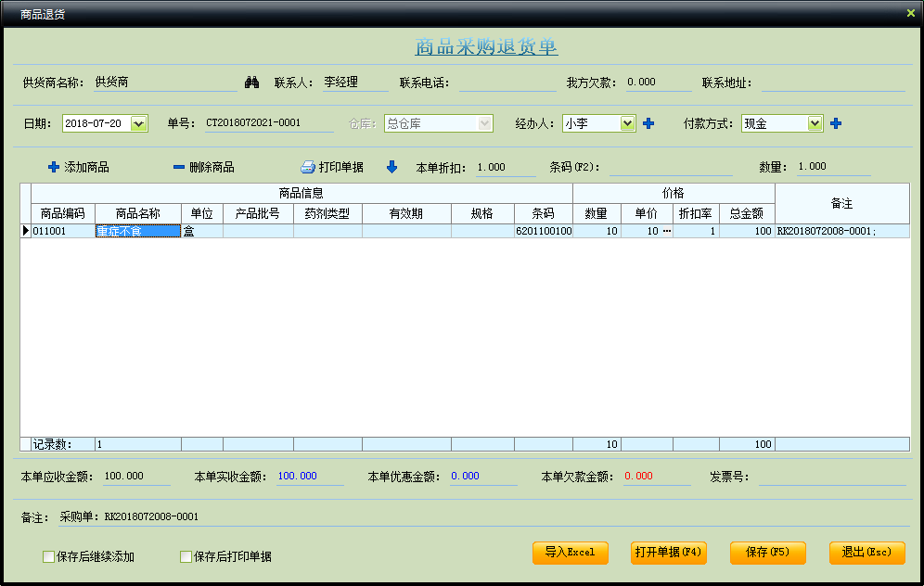Click 打开单据(F4) button
The height and width of the screenshot is (586, 924).
tap(668, 553)
